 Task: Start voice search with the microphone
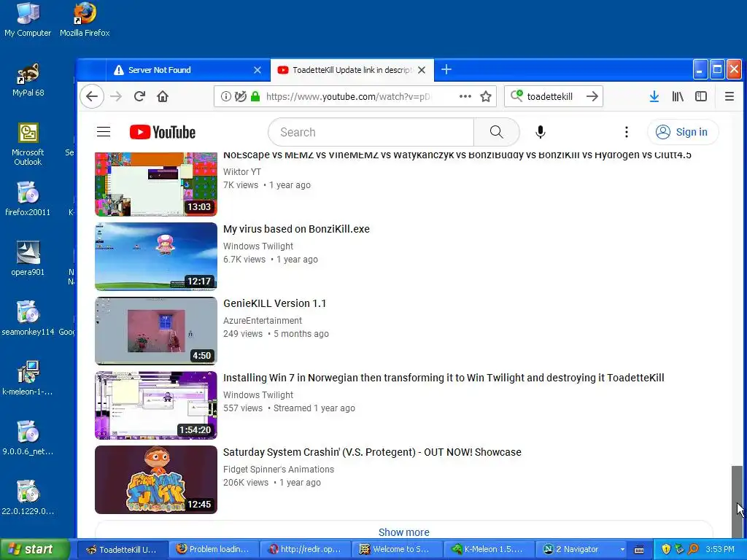(x=541, y=132)
